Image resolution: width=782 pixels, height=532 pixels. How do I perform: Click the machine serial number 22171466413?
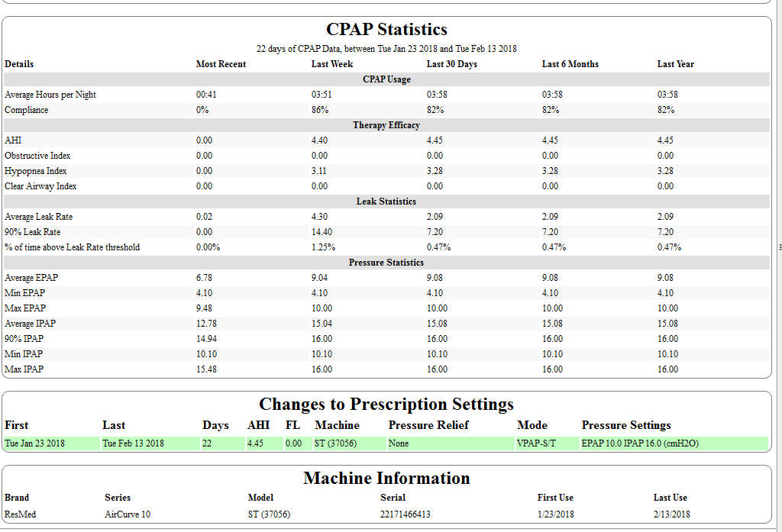405,514
